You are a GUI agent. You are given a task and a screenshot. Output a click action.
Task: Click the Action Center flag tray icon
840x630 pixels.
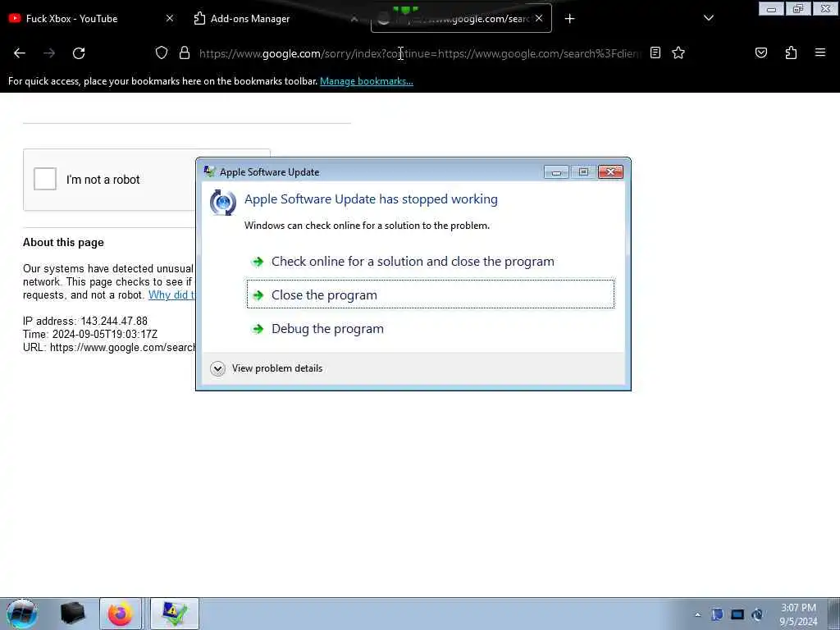point(717,615)
